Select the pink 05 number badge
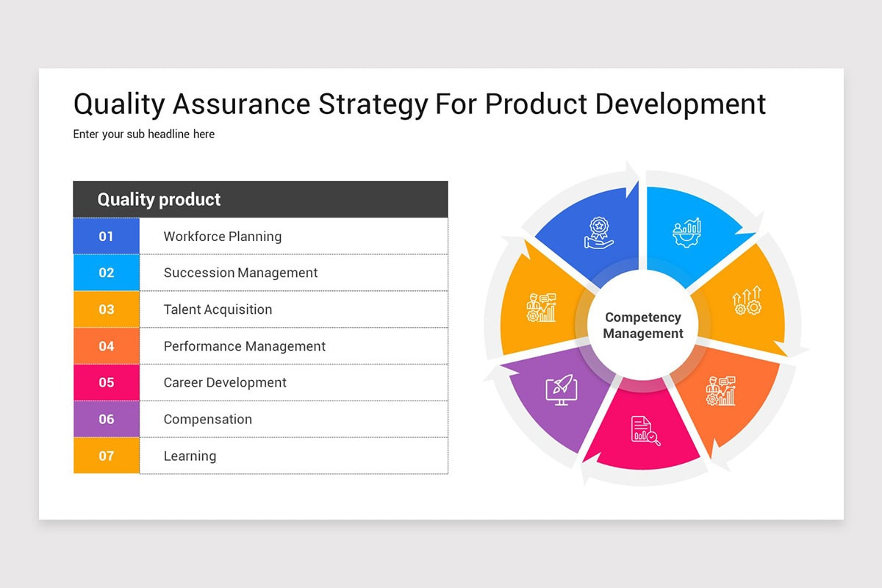882x588 pixels. [106, 382]
